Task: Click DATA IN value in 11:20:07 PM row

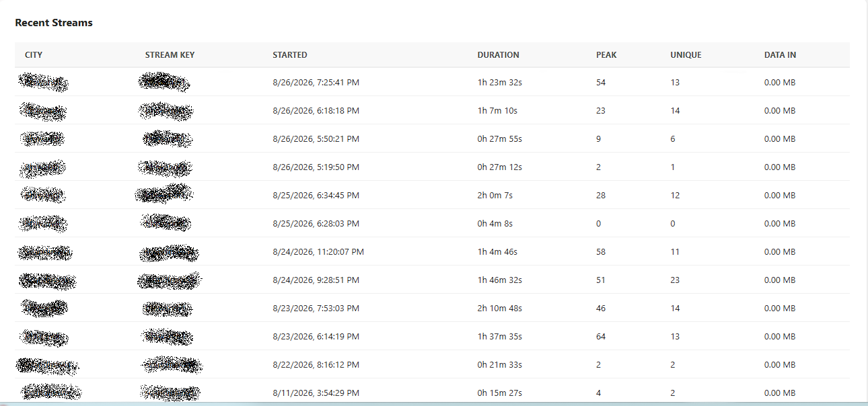Action: 780,252
